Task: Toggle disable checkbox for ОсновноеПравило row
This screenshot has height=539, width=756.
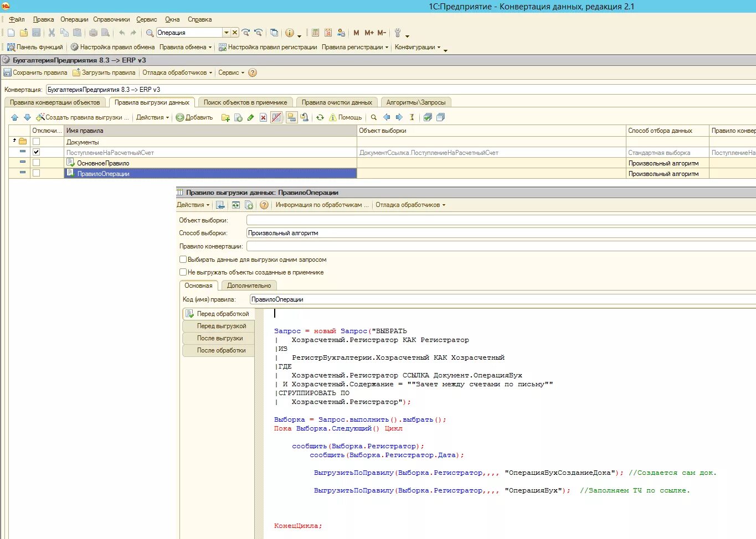Action: (36, 163)
